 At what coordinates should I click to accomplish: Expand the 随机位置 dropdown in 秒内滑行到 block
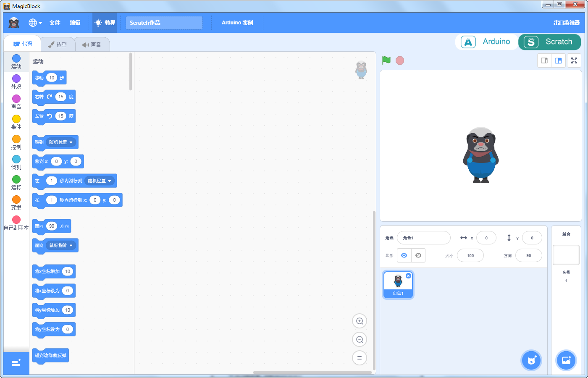coord(100,181)
